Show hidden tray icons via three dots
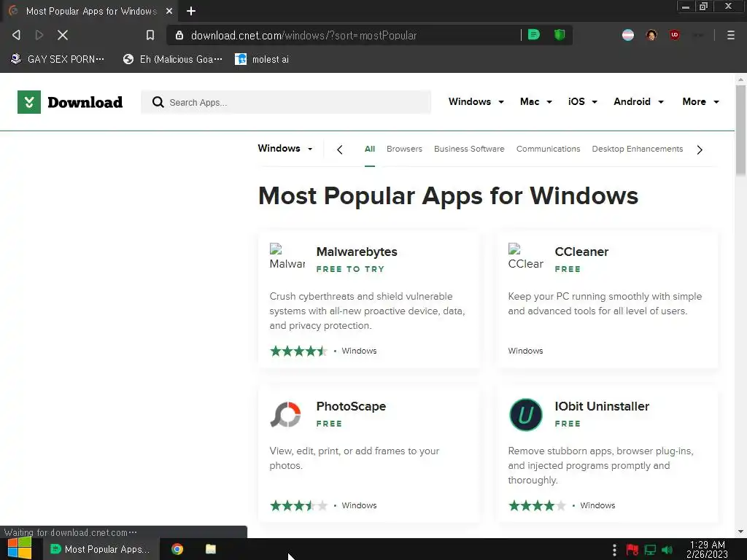The image size is (747, 560). tap(614, 550)
